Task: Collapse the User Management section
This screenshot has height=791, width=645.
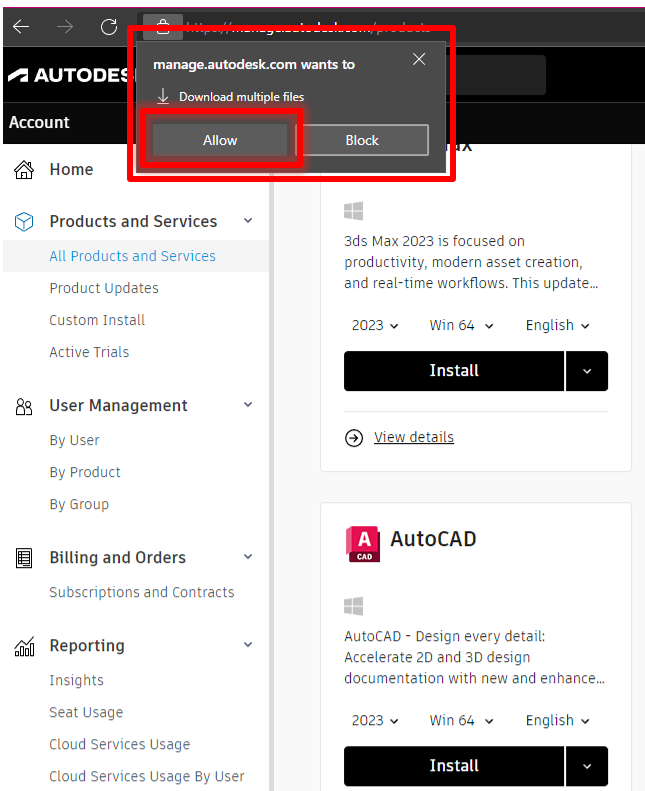Action: click(248, 405)
